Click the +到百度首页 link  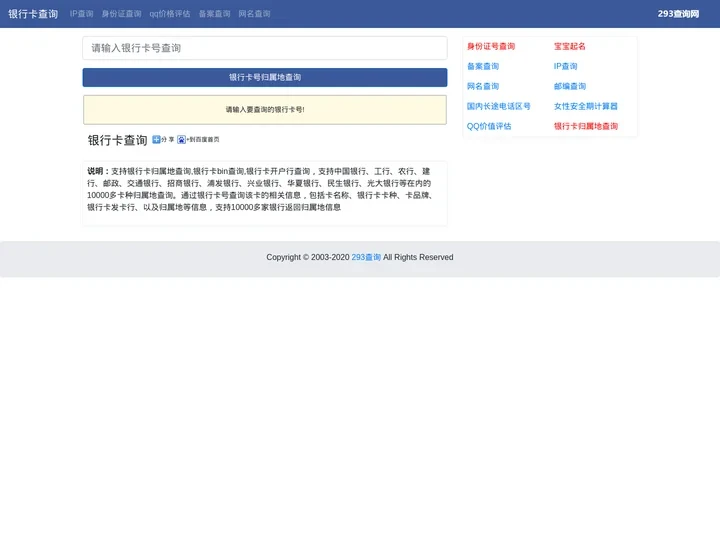pyautogui.click(x=203, y=139)
